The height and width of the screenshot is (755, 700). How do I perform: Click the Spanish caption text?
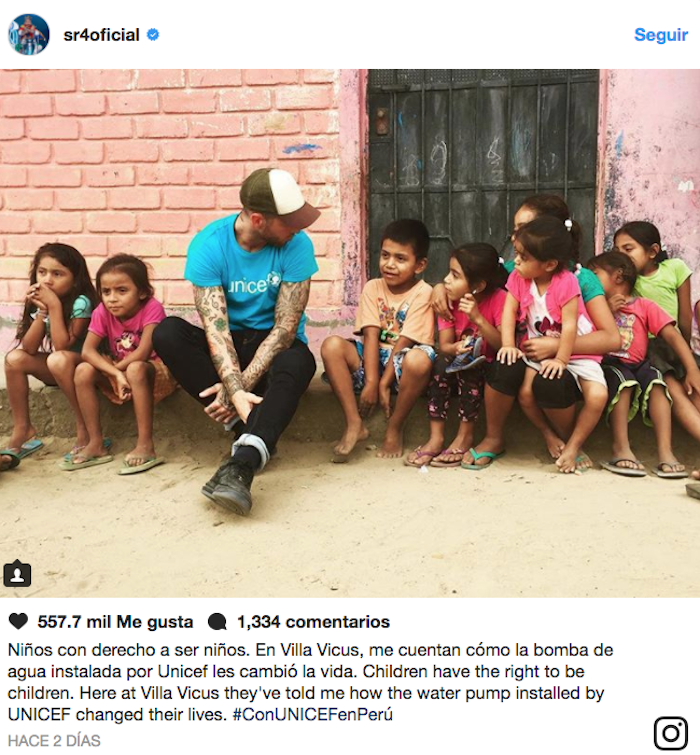click(x=311, y=661)
